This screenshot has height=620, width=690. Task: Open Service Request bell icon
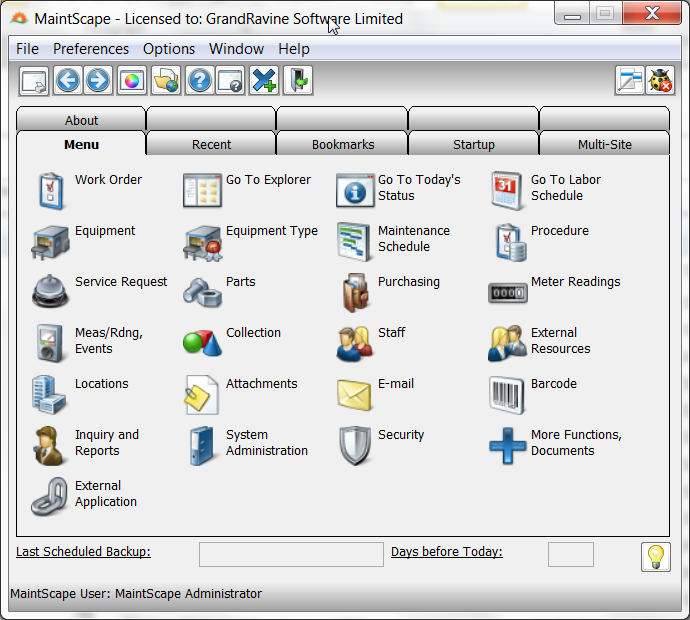(50, 291)
